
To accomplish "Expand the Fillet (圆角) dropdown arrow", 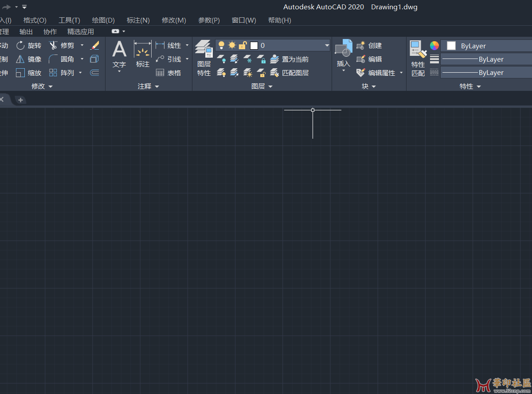I will coord(82,59).
